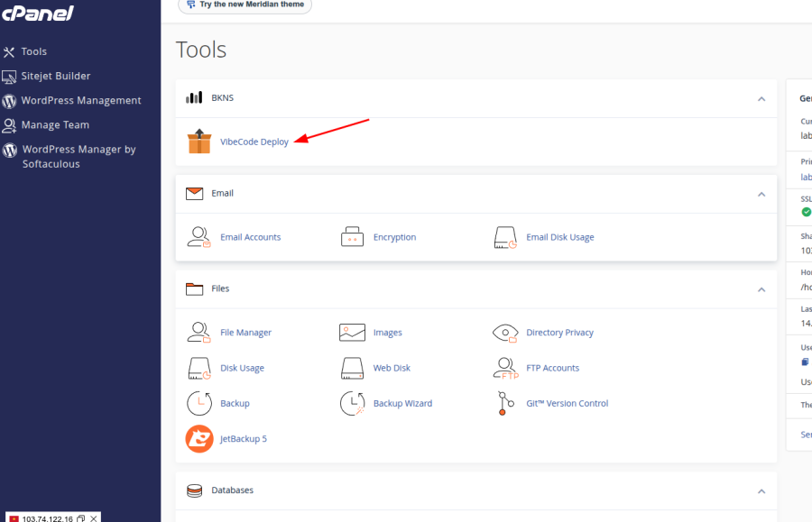812x522 pixels.
Task: Open VibeCode Deploy link
Action: (x=254, y=142)
